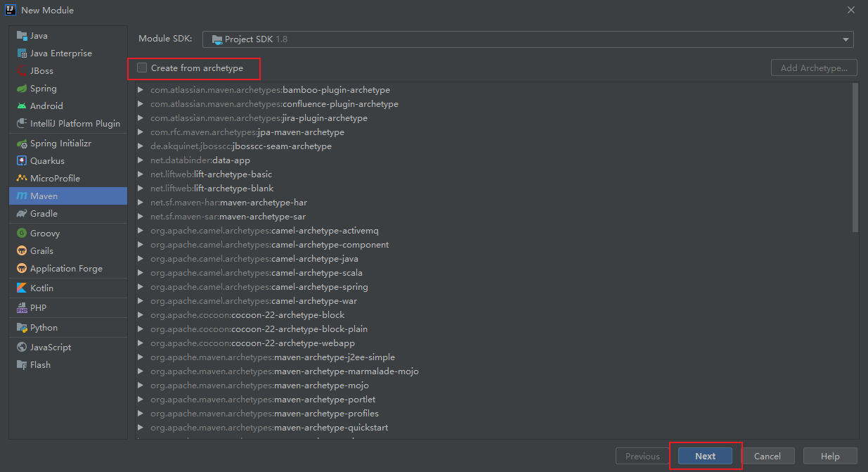Pick the Grails icon
868x472 pixels.
(22, 251)
